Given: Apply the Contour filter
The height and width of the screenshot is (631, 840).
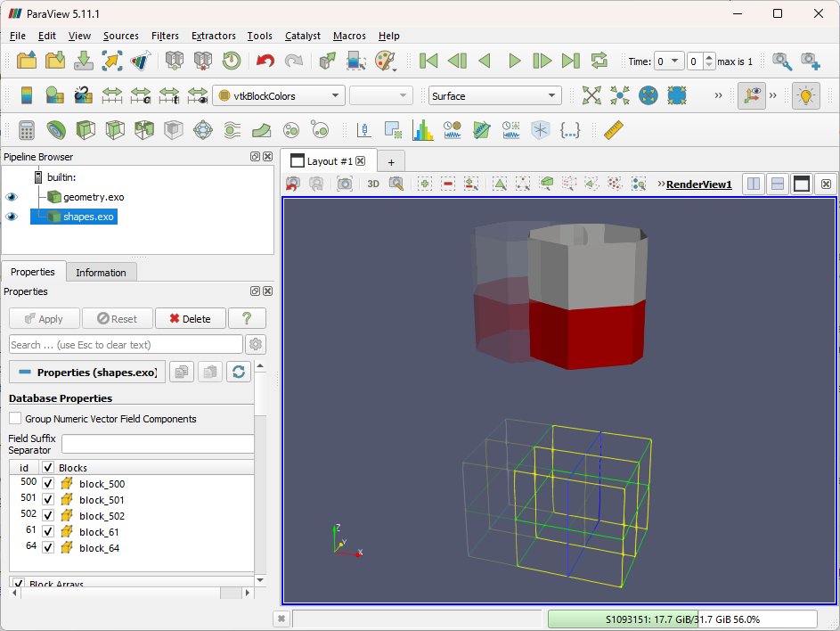Looking at the screenshot, I should (56, 130).
